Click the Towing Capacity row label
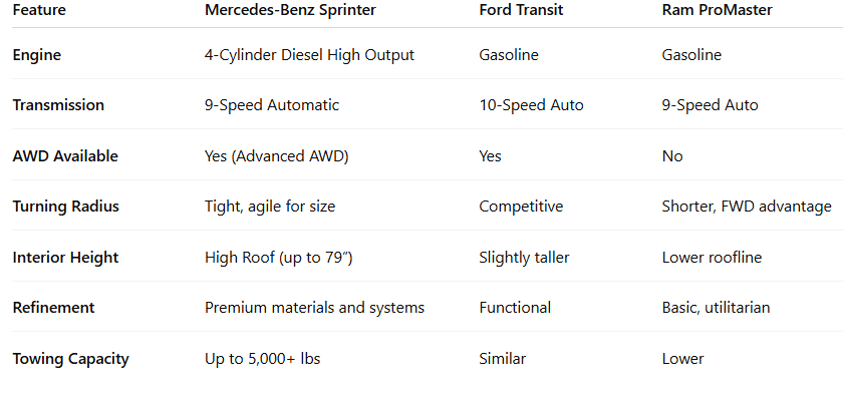 (71, 358)
